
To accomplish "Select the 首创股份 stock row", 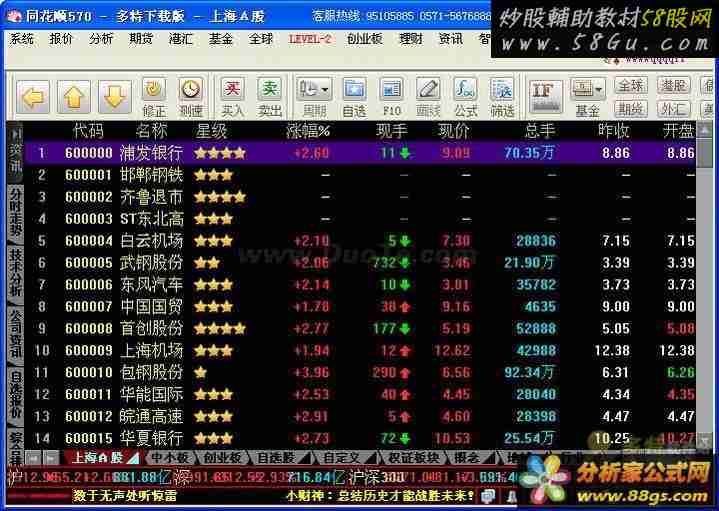I will point(360,328).
